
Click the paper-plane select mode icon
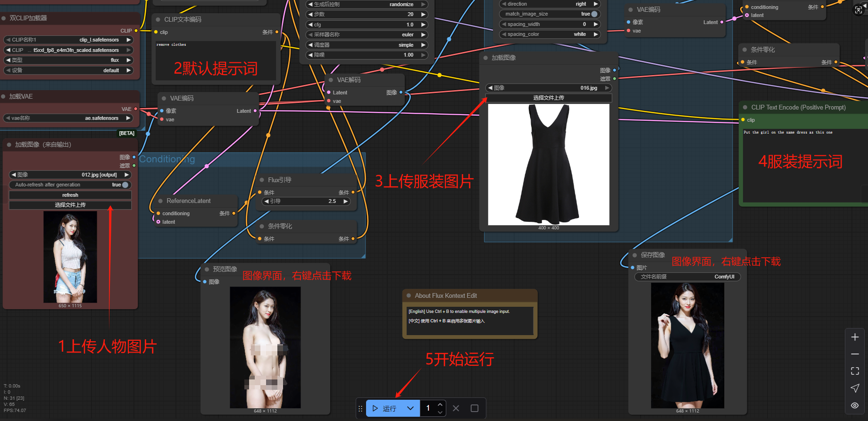(855, 388)
